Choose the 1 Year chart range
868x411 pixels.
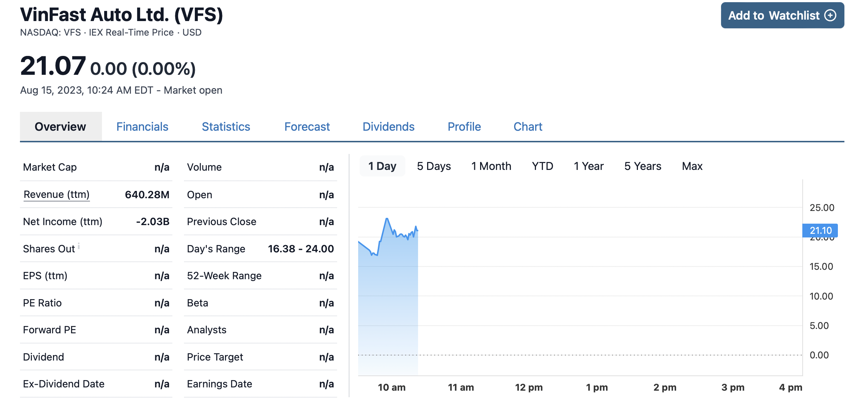(x=588, y=166)
